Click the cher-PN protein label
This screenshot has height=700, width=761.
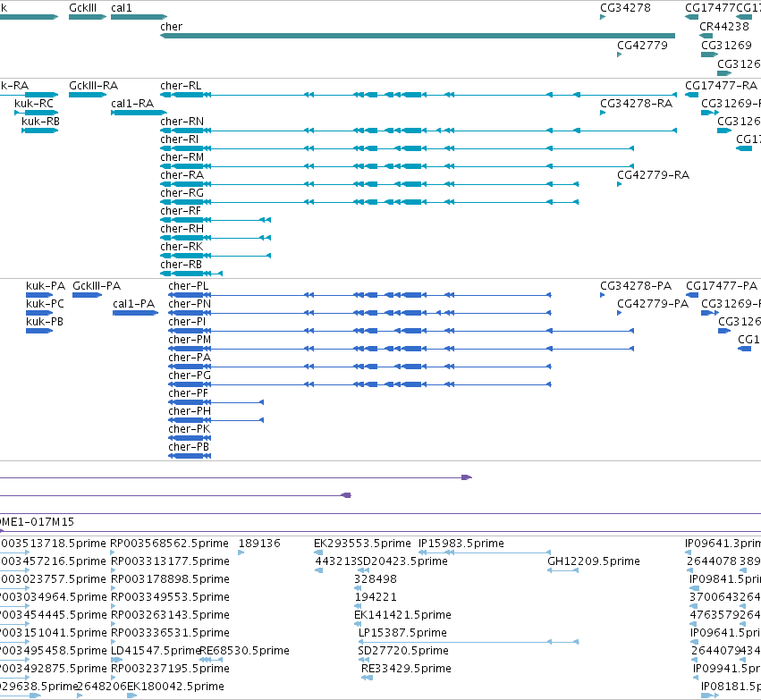pos(190,304)
